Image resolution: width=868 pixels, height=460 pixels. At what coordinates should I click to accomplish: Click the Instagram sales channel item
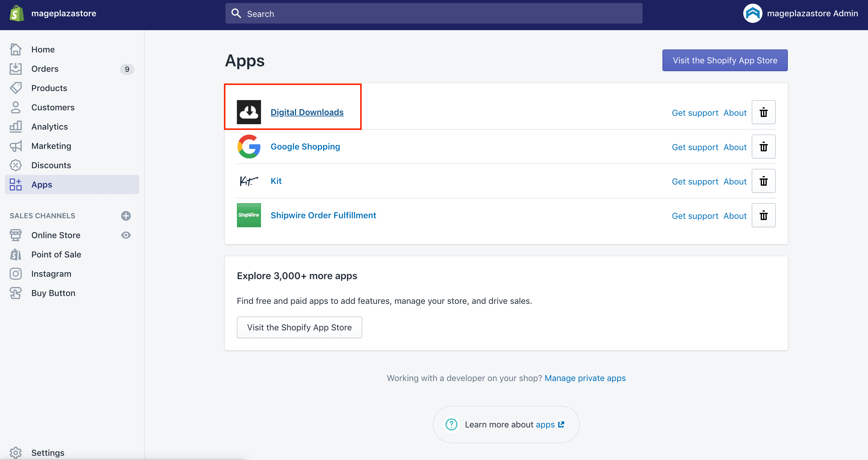coord(51,273)
